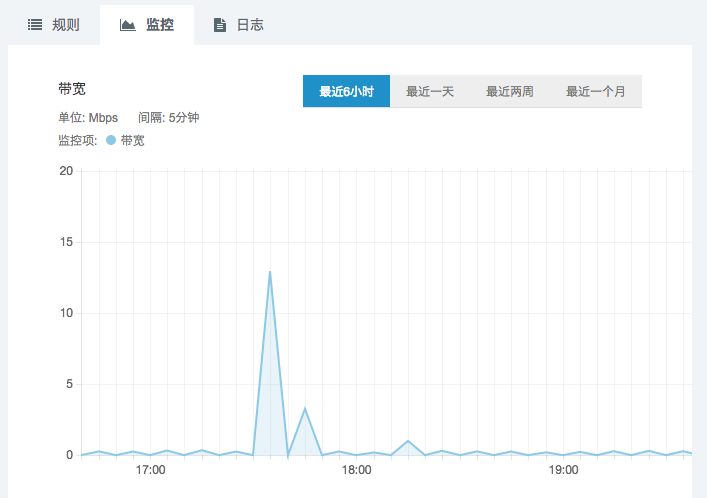This screenshot has height=498, width=707.
Task: Select the 最近6小时 time range
Action: click(x=346, y=91)
